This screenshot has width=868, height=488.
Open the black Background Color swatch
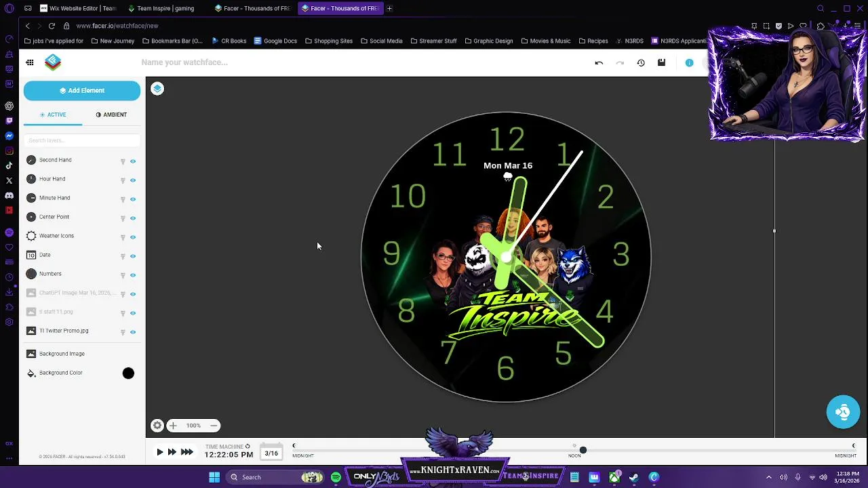tap(128, 373)
